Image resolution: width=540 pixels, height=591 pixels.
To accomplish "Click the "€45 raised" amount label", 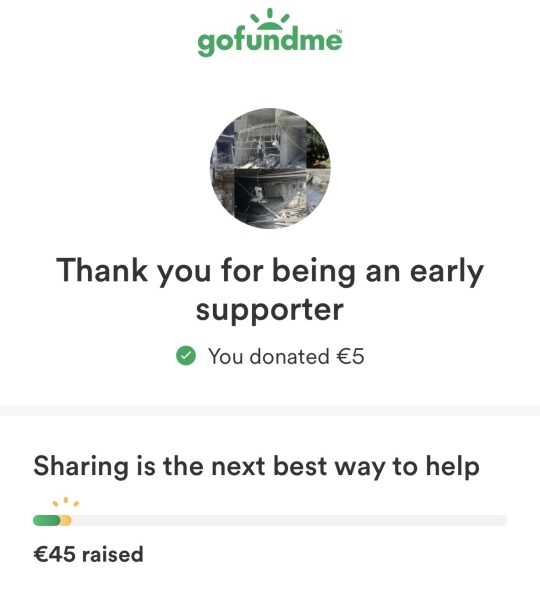I will click(x=89, y=554).
